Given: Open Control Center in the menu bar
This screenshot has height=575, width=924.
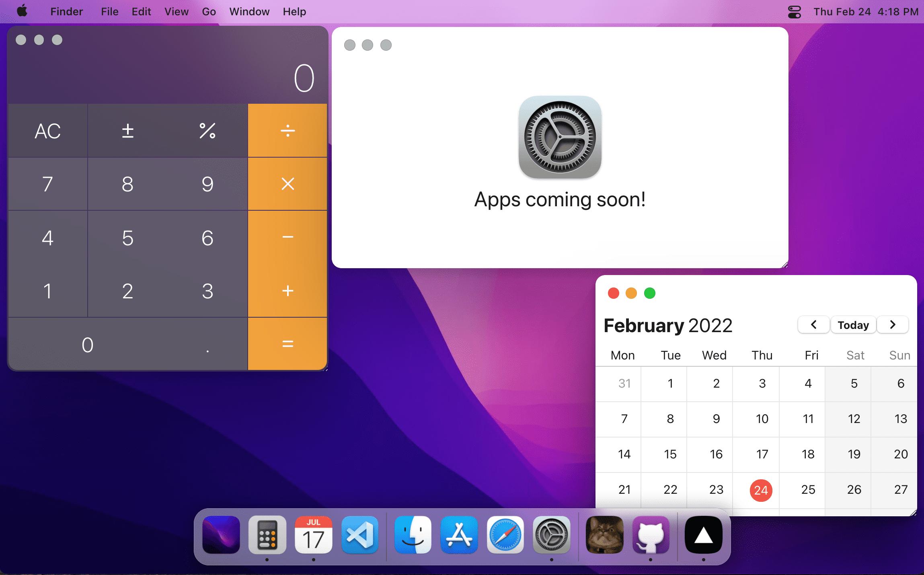Looking at the screenshot, I should point(794,12).
